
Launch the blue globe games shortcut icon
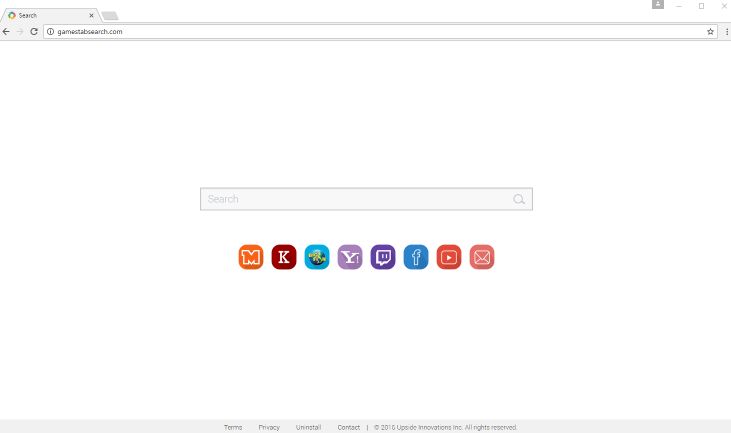(x=317, y=257)
